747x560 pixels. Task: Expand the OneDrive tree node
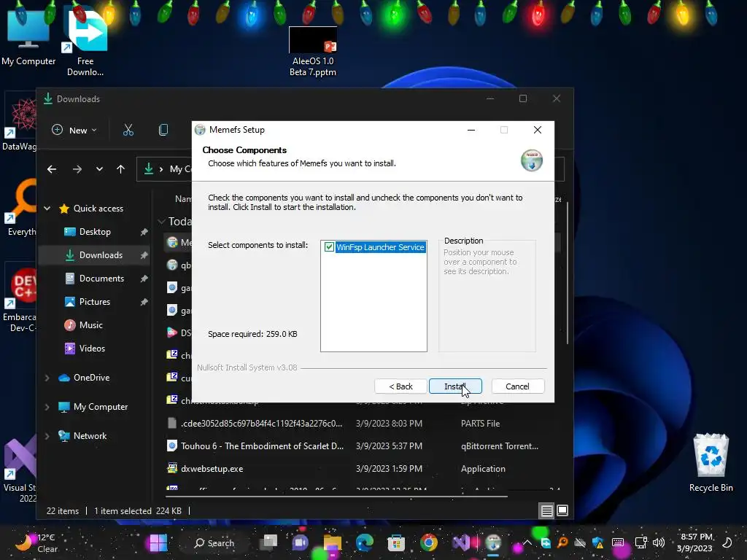tap(47, 378)
